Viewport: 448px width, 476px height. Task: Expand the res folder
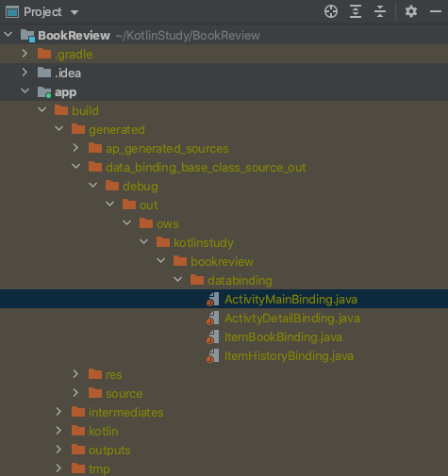coord(75,374)
